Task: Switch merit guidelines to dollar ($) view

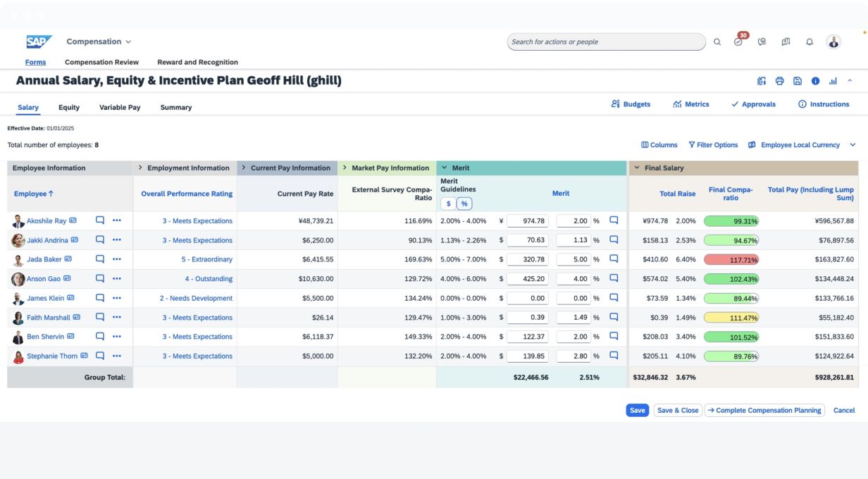Action: coord(449,204)
